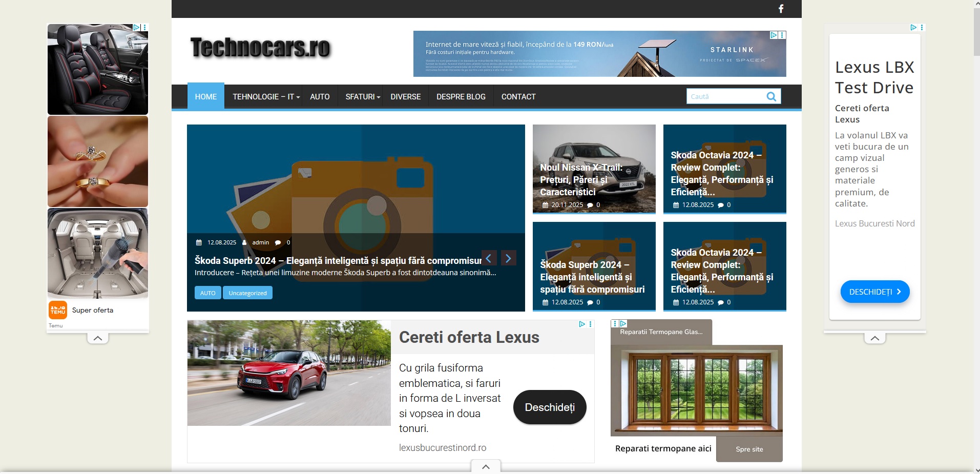Go to previous slide arrow in slider
Image resolution: width=980 pixels, height=474 pixels.
(489, 258)
